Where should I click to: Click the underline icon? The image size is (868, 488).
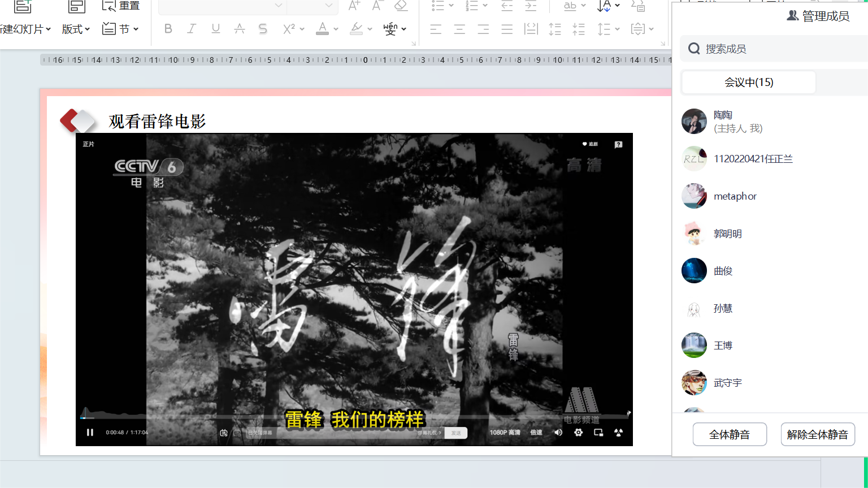coord(215,29)
